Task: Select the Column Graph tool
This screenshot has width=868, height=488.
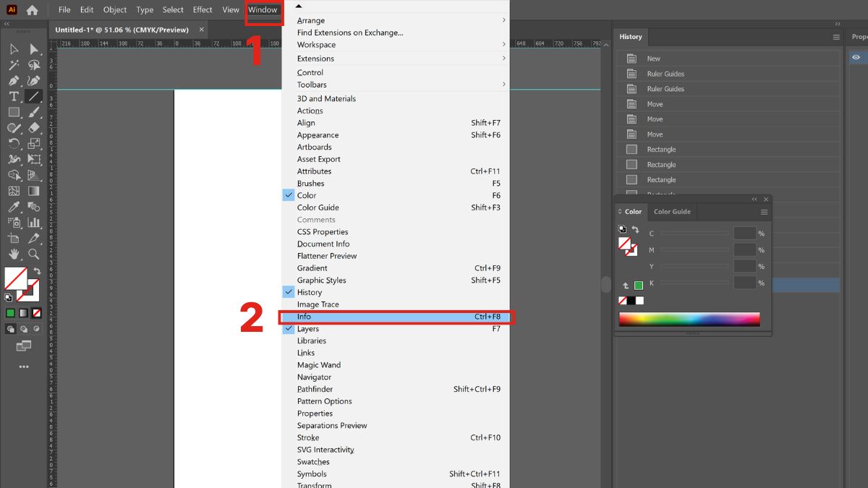Action: pyautogui.click(x=34, y=223)
